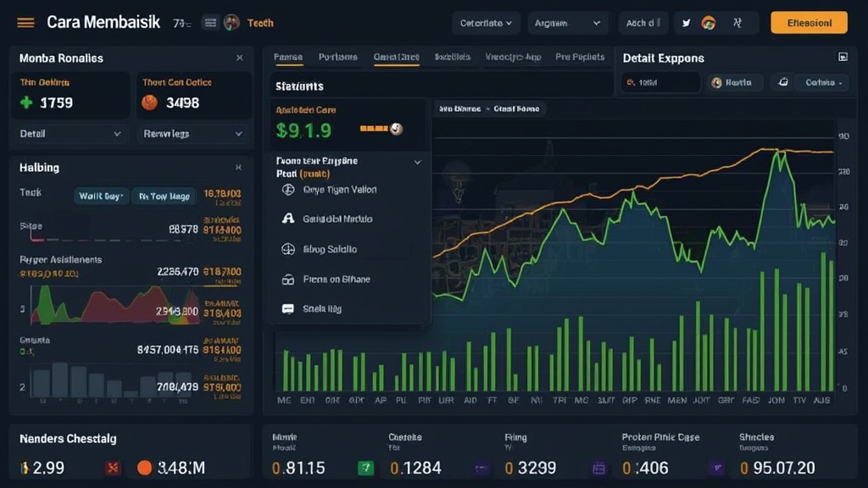Click the globe icon beside Bbug Satdlio
The width and height of the screenshot is (868, 488).
point(287,249)
